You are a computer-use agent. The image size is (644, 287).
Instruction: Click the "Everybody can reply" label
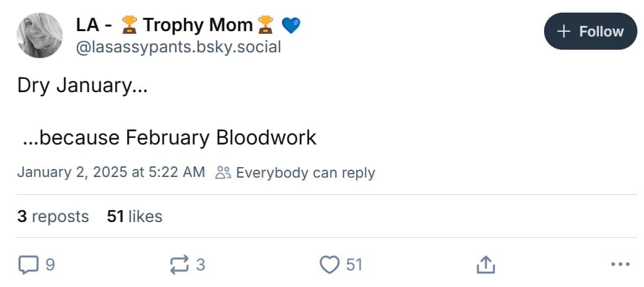[x=305, y=173]
